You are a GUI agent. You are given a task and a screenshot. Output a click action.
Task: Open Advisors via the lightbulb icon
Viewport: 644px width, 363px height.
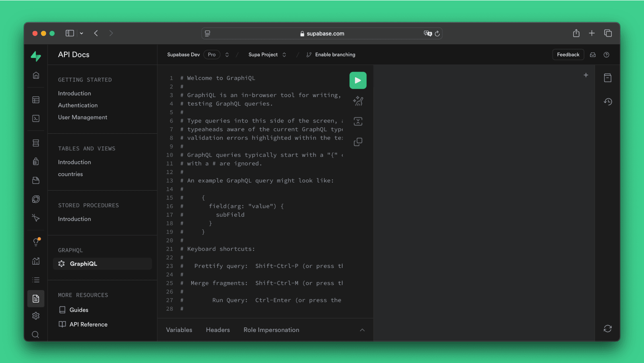pyautogui.click(x=36, y=242)
